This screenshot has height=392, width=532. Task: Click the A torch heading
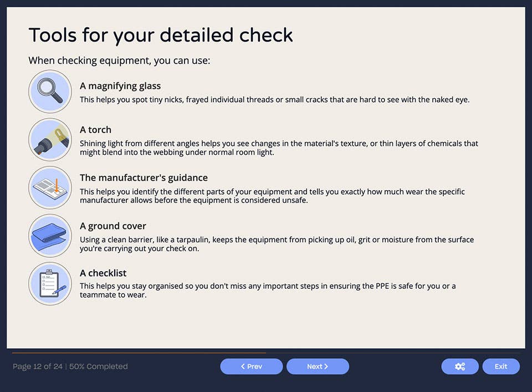[x=95, y=129]
